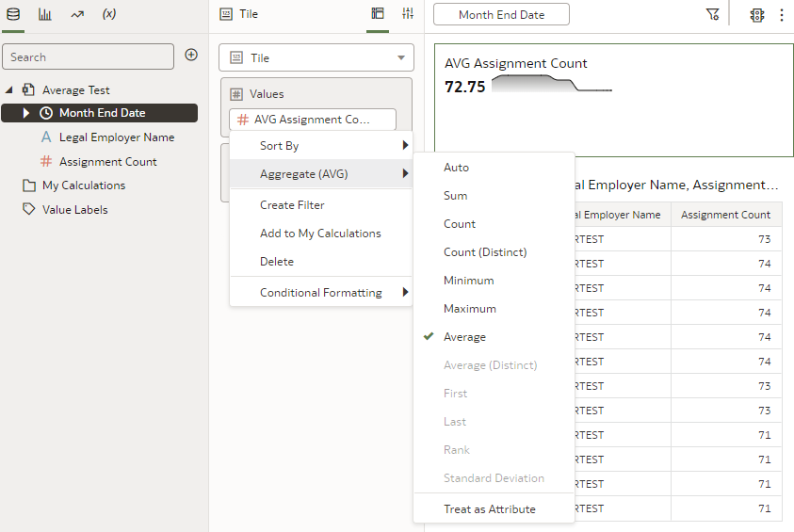Switch to the Visualizations bar chart icon
This screenshot has height=532, width=794.
[x=45, y=14]
